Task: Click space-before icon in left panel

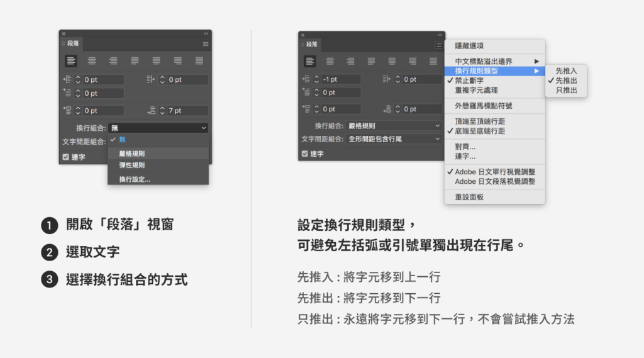Action: point(67,110)
